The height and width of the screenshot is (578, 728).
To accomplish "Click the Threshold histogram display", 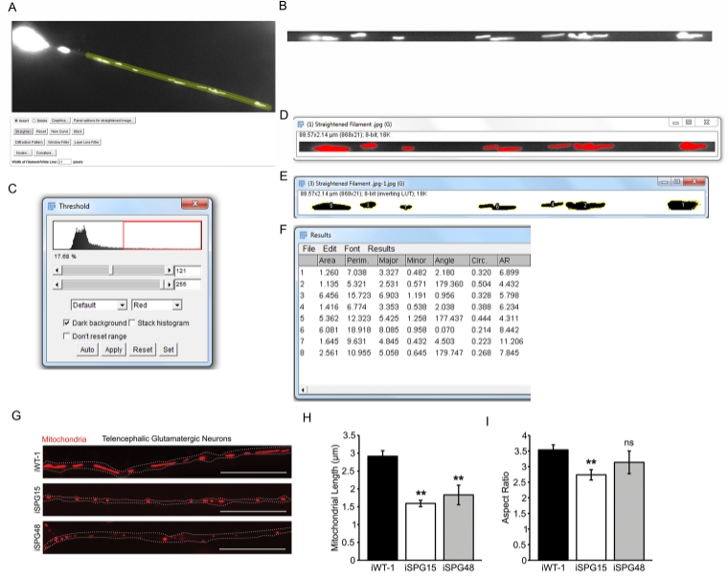I will click(127, 236).
